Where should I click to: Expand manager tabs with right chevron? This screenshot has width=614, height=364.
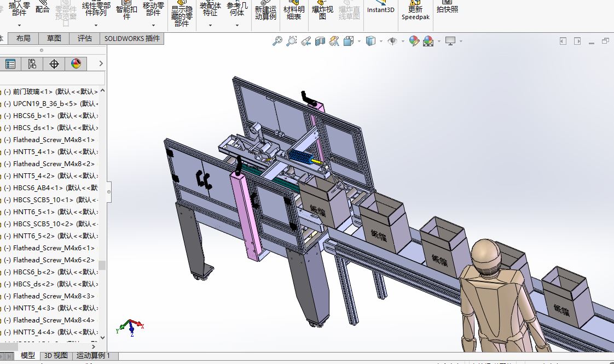(x=101, y=63)
